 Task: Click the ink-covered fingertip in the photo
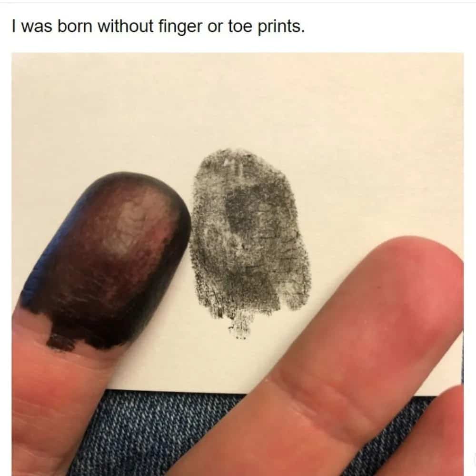coord(109,258)
